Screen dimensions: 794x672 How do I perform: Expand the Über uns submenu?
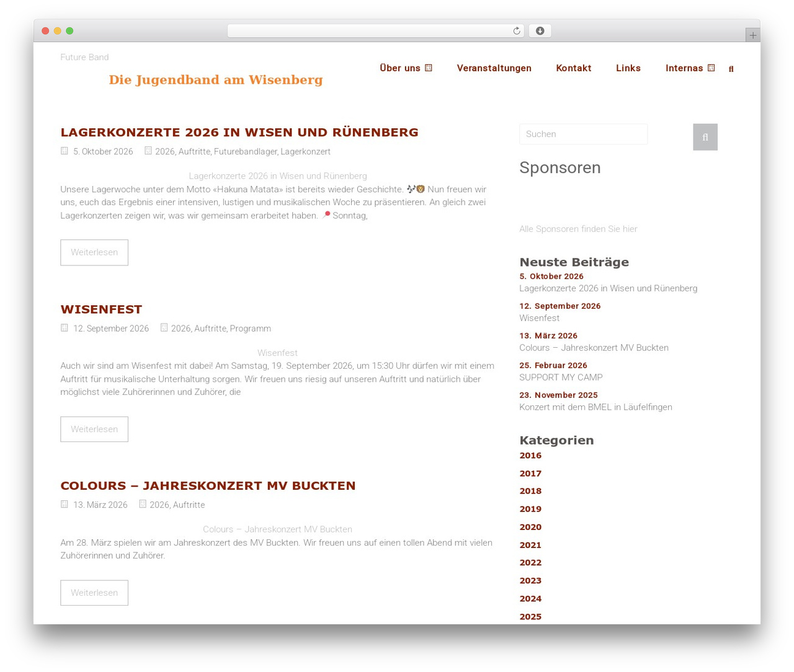coord(428,68)
